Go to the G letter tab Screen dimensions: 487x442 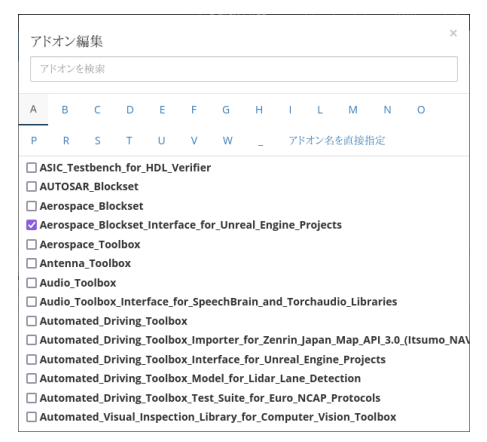(226, 110)
